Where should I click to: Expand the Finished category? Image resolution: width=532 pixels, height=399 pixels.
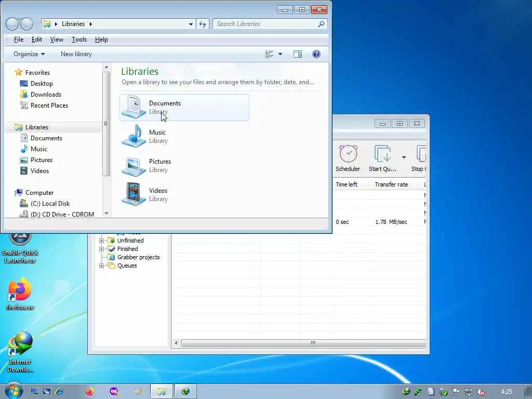coord(101,249)
